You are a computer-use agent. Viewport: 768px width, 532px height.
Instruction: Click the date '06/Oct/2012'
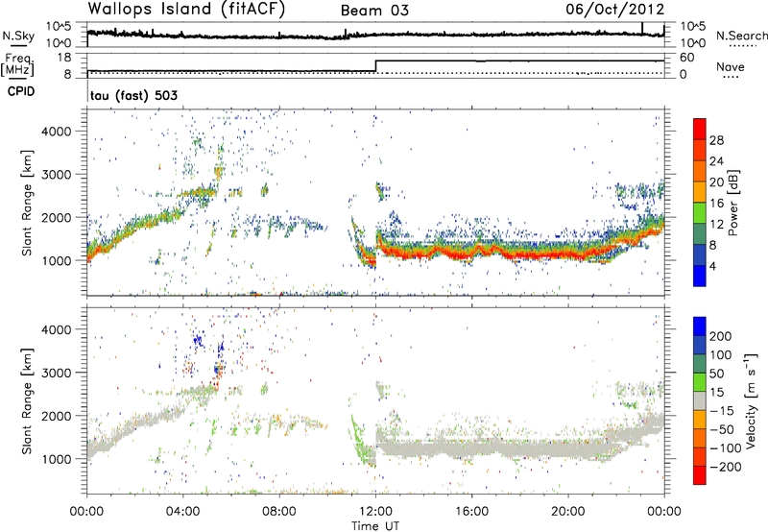(615, 10)
